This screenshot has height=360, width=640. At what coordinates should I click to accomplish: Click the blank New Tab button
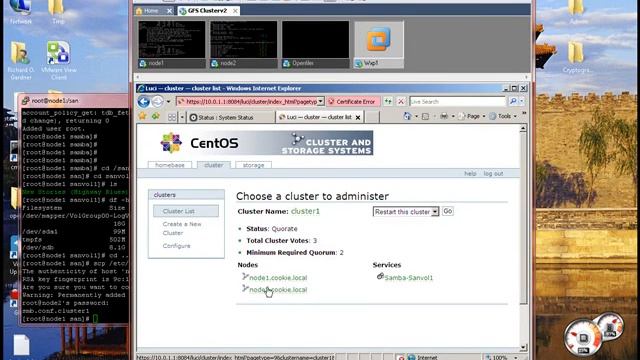[372, 118]
